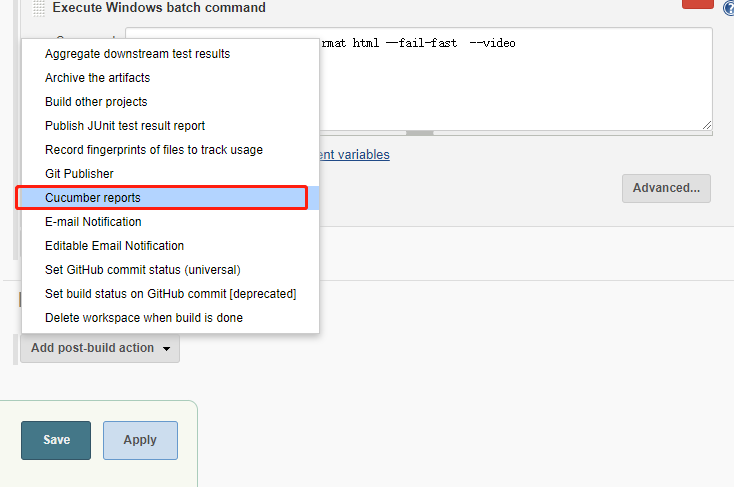Image resolution: width=734 pixels, height=487 pixels.
Task: Open the blue help question mark icon
Action: tap(728, 7)
